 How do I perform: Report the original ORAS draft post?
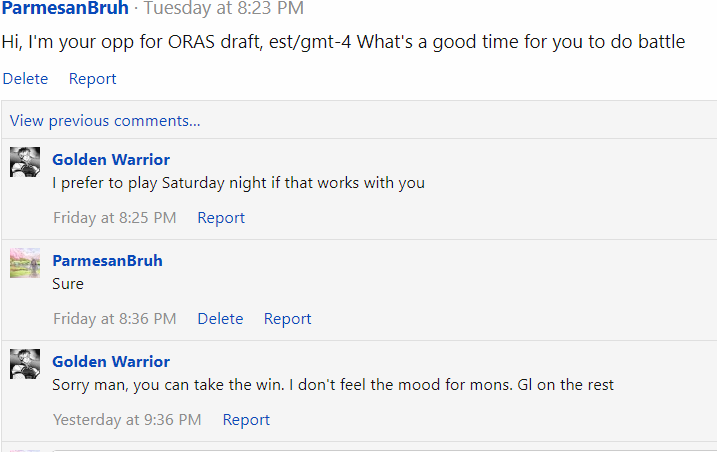[92, 78]
